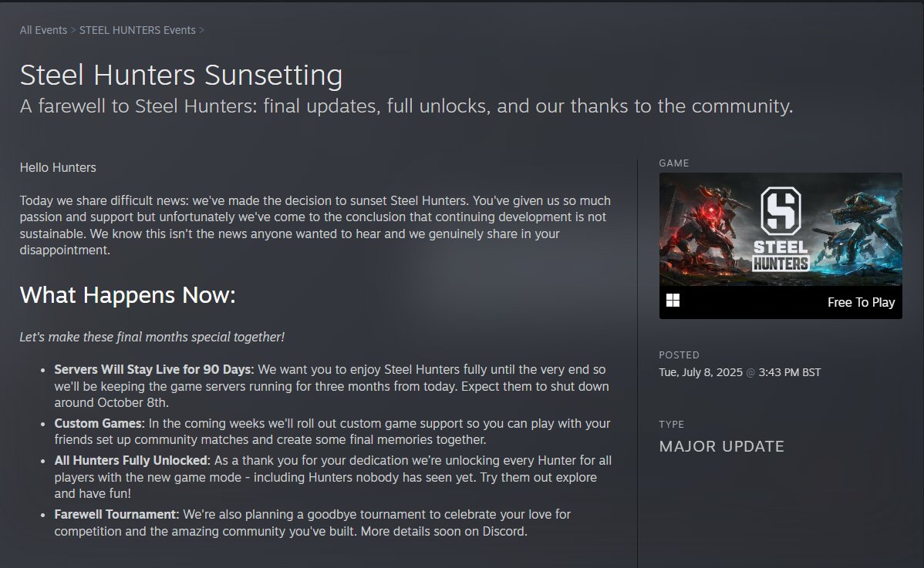Click the All Hunters Fully Unlocked heading
The height and width of the screenshot is (568, 924).
tap(132, 461)
